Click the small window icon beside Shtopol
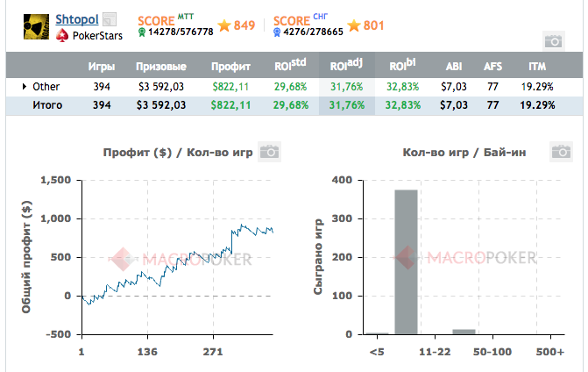This screenshot has width=588, height=372. coord(110,19)
